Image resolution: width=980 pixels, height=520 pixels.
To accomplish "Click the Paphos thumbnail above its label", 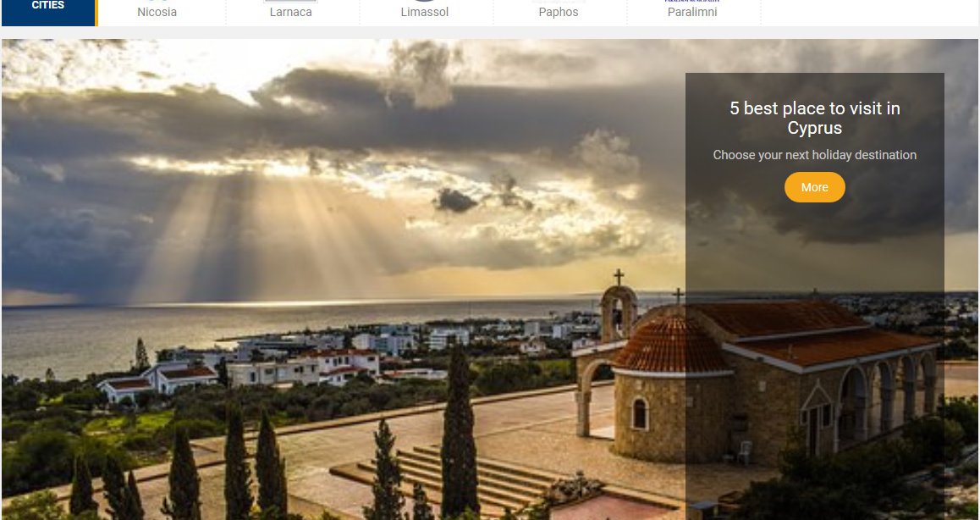I will [x=558, y=2].
